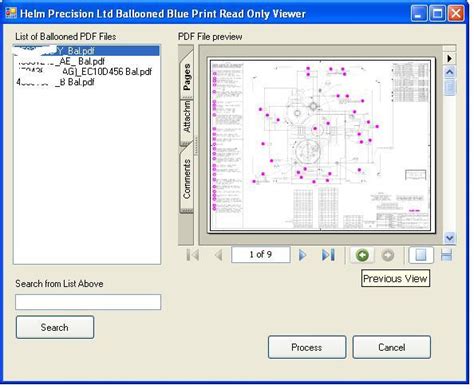
Task: Select the EC10D456 Bal.pdf file
Action: pyautogui.click(x=87, y=71)
